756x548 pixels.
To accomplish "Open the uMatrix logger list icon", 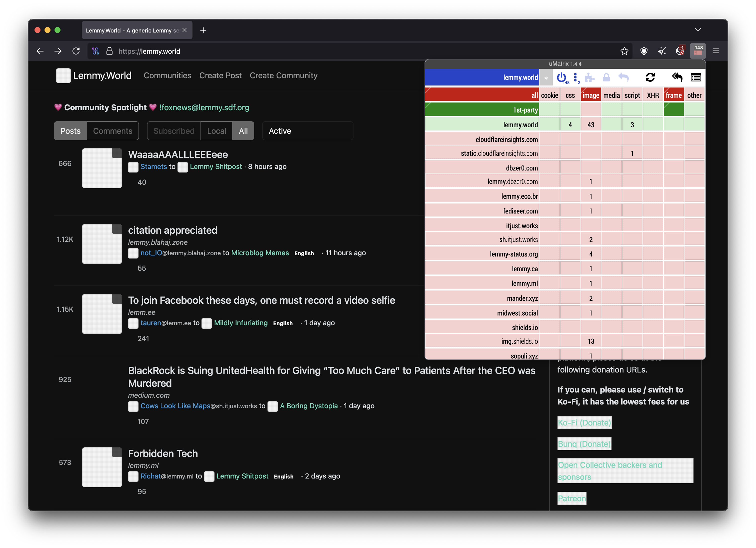I will pos(696,78).
